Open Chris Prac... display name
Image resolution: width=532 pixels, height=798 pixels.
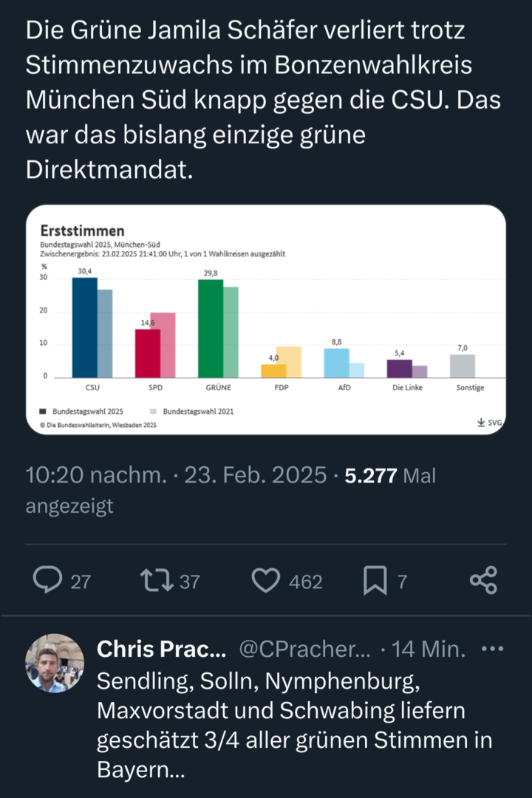(161, 649)
